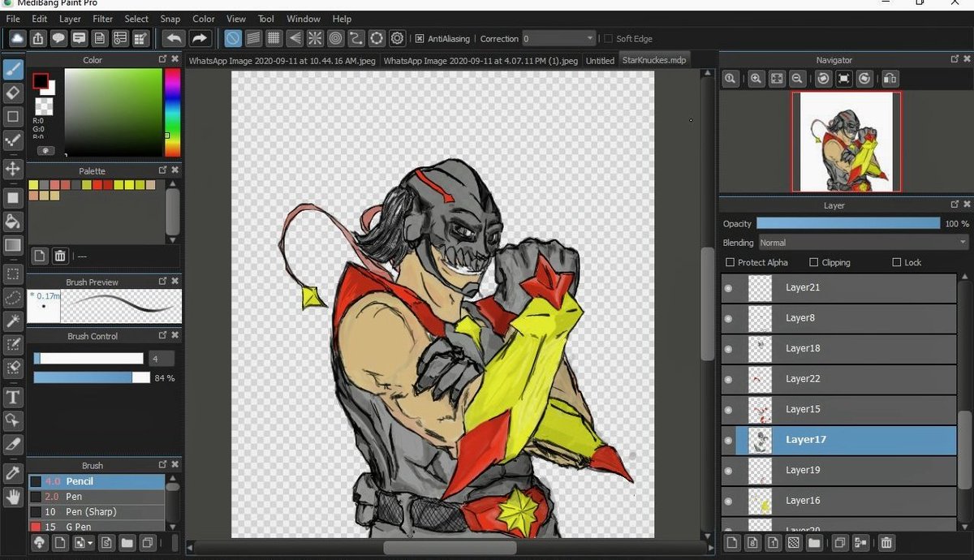The height and width of the screenshot is (560, 974).
Task: Select the Pen (Sharp) brush
Action: pyautogui.click(x=96, y=512)
